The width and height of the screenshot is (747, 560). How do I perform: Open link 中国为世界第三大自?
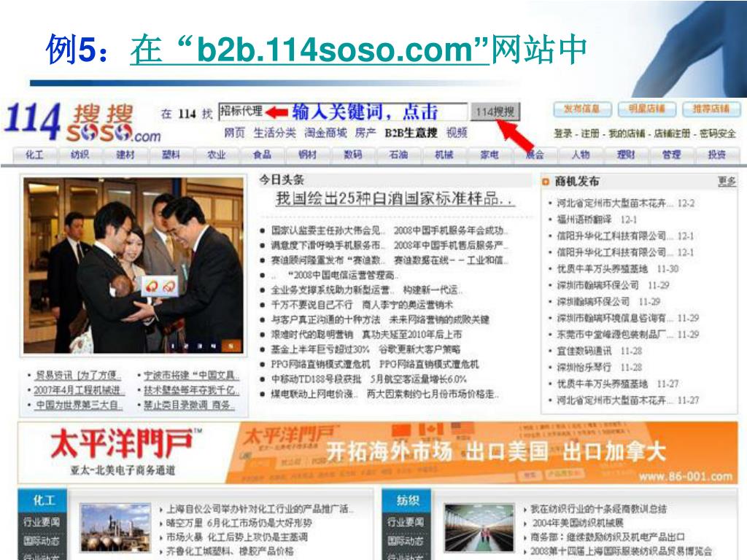click(x=79, y=405)
